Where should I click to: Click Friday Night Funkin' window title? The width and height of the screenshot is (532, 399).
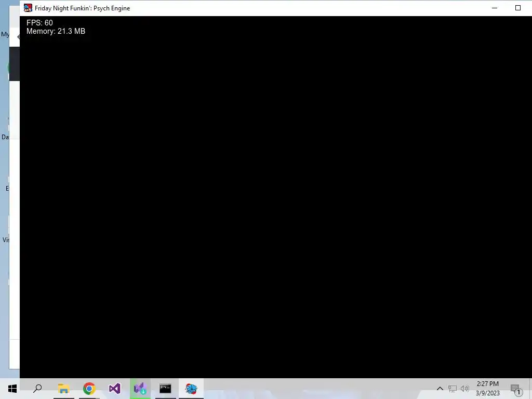tap(83, 8)
